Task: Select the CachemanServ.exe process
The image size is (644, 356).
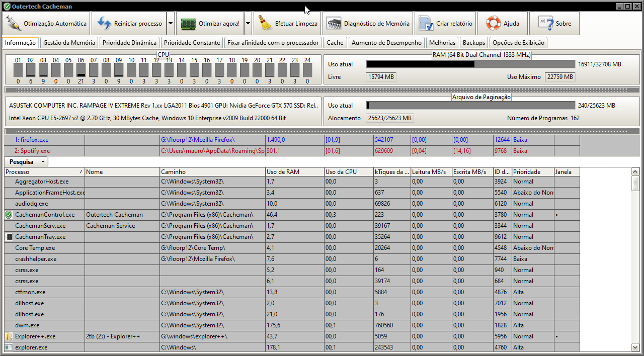Action: coord(292,226)
